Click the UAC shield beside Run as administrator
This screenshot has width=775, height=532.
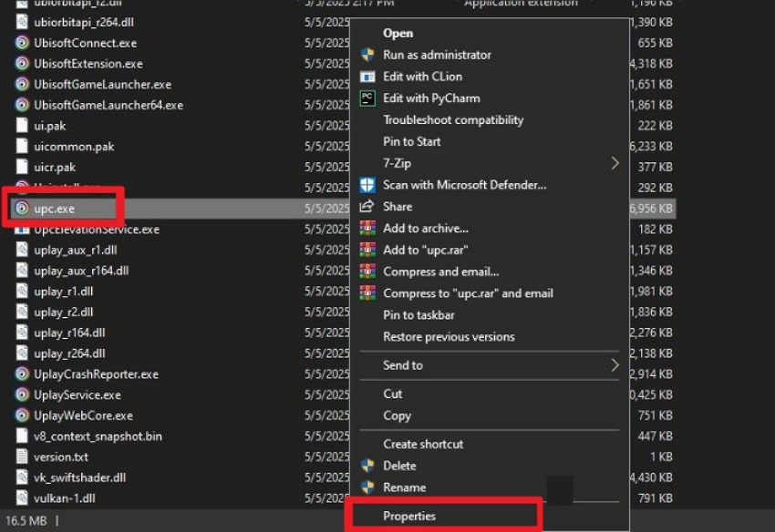[368, 55]
